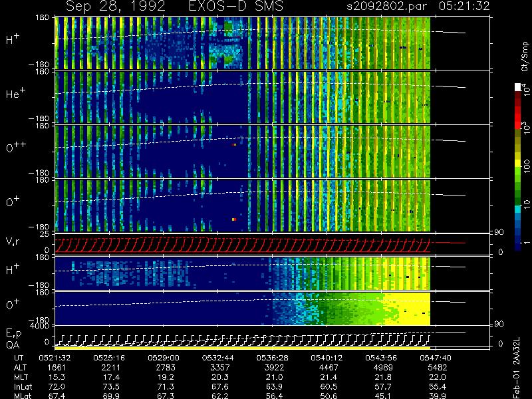Click ALT value "5482"
Screen dimensions: 532x399
pyautogui.click(x=438, y=368)
